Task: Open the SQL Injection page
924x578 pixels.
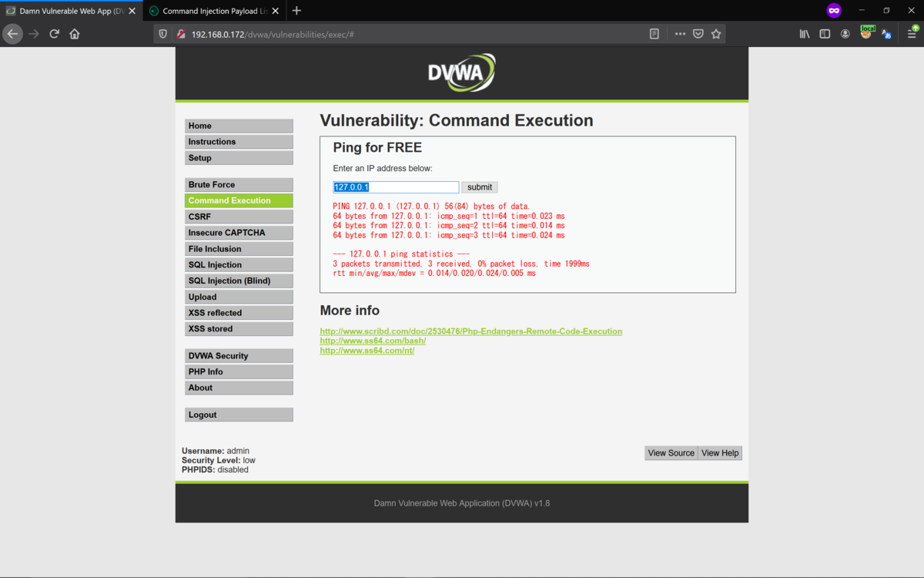Action: tap(239, 265)
